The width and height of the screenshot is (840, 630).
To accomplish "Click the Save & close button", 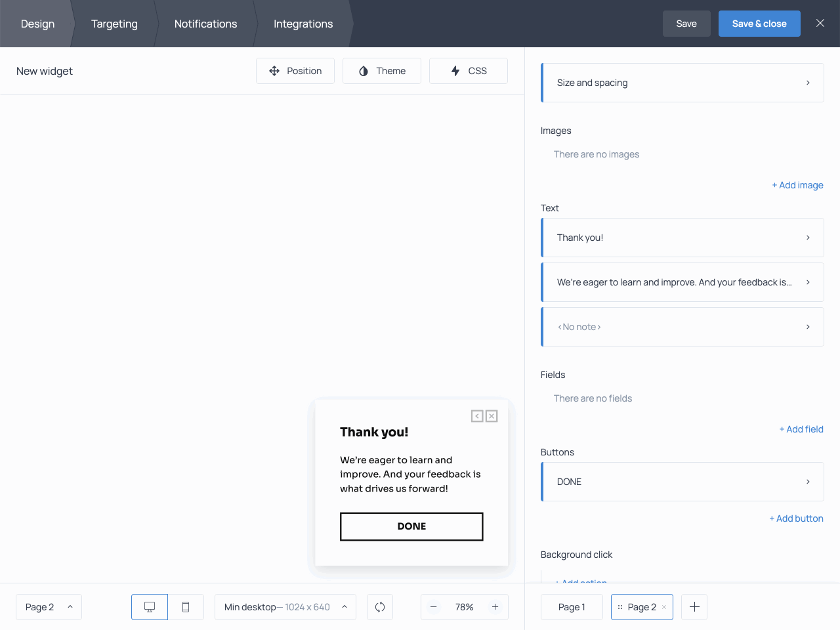I will [x=759, y=24].
